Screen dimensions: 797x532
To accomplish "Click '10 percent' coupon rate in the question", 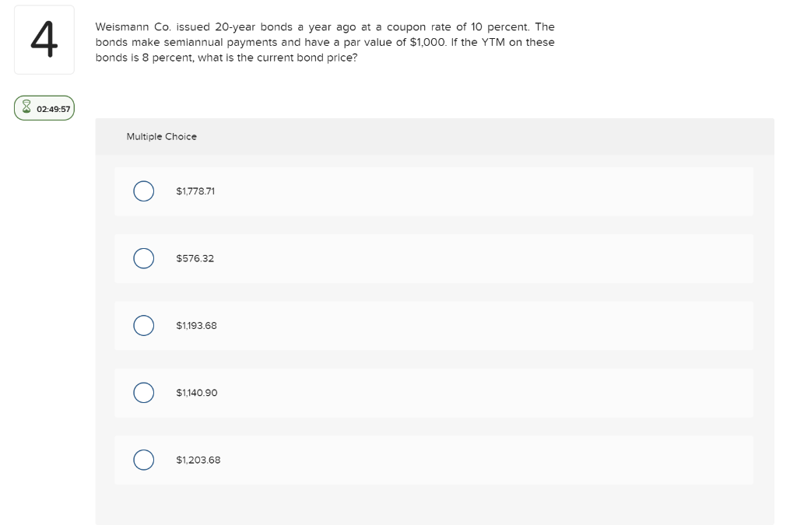I will (500, 26).
